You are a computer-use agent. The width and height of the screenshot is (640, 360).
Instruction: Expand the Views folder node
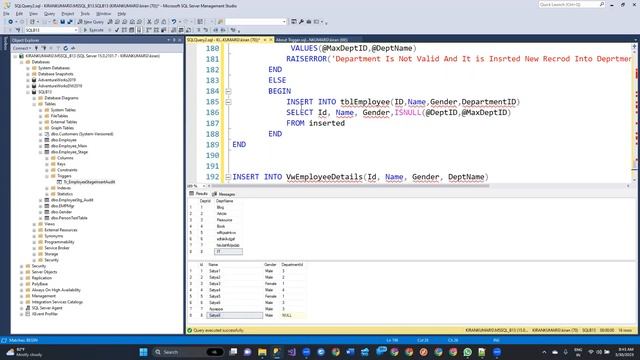click(34, 224)
